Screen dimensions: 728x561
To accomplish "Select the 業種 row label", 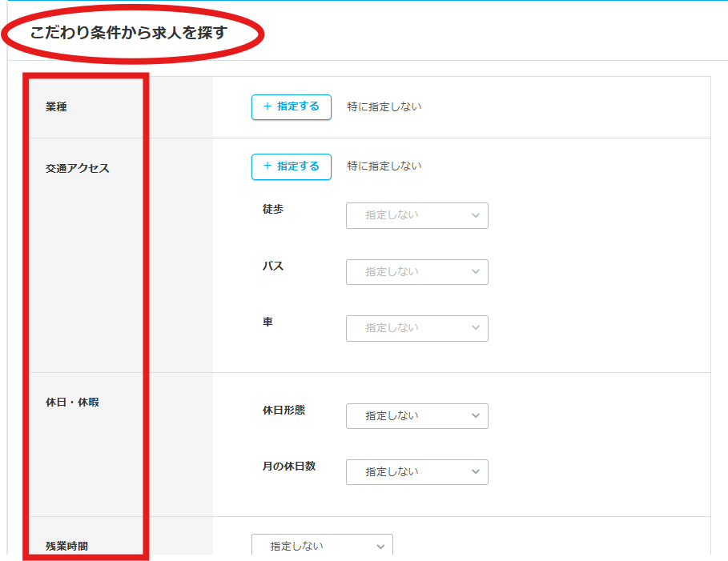I will (57, 107).
